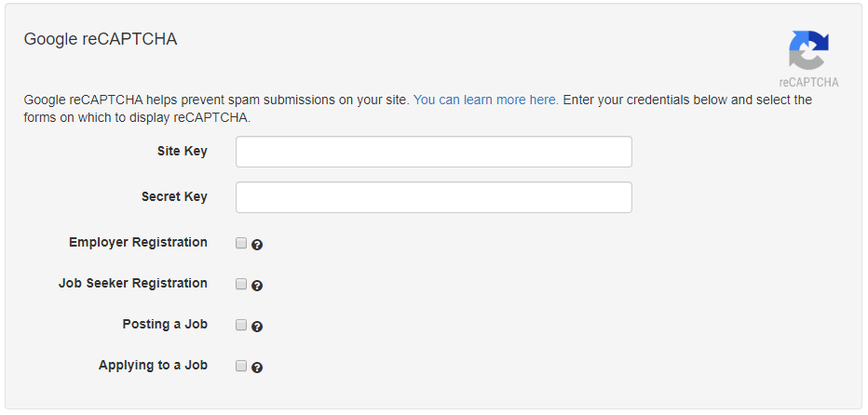Select the Employer Registration label text
The height and width of the screenshot is (415, 868).
point(139,242)
